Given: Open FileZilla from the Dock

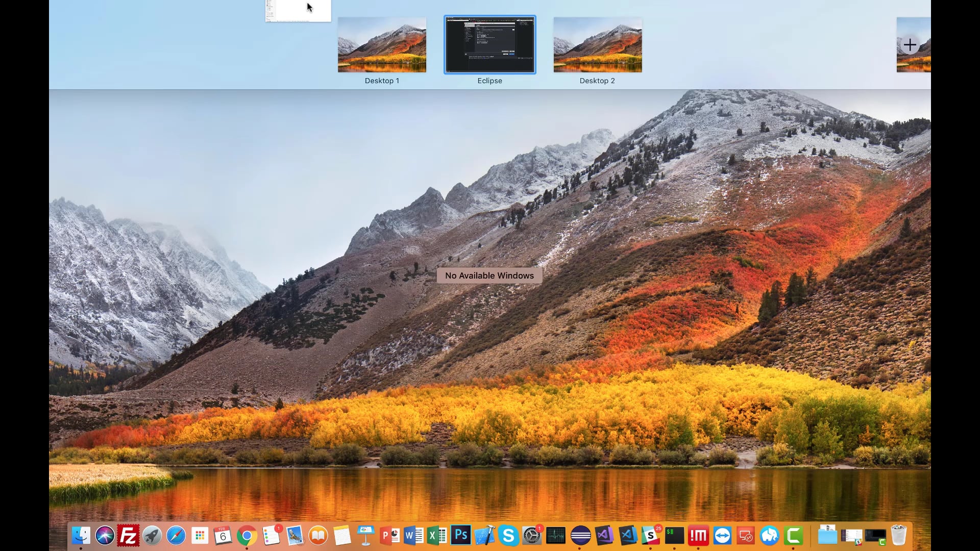Looking at the screenshot, I should coord(128,536).
